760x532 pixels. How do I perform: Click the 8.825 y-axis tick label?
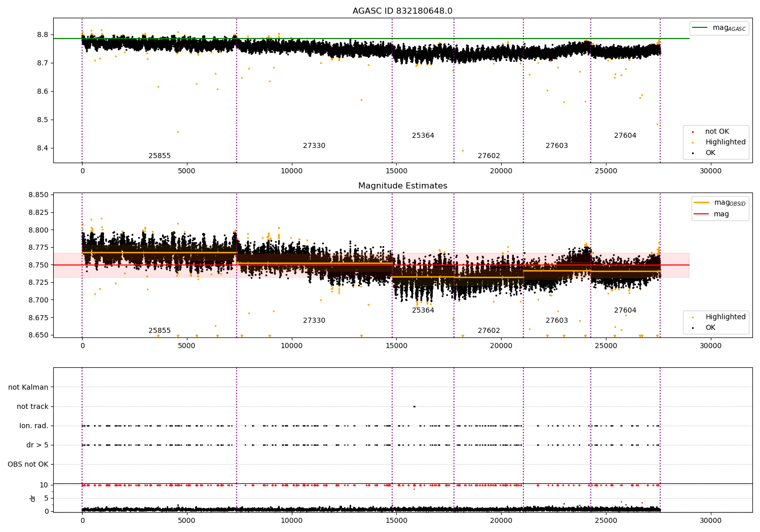pos(39,213)
